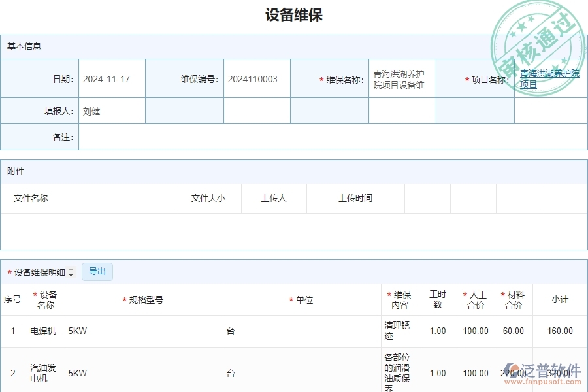Click the 文件名称 column header
The height and width of the screenshot is (392, 588).
[x=30, y=198]
